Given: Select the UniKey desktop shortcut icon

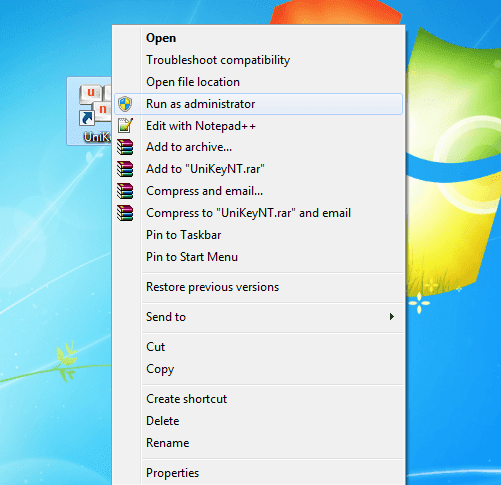Looking at the screenshot, I should [x=89, y=111].
